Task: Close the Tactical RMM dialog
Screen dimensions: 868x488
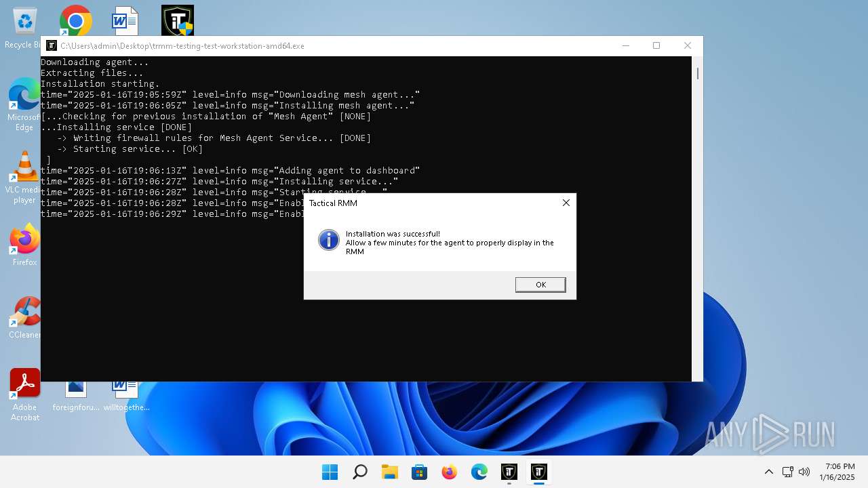Action: pyautogui.click(x=566, y=203)
